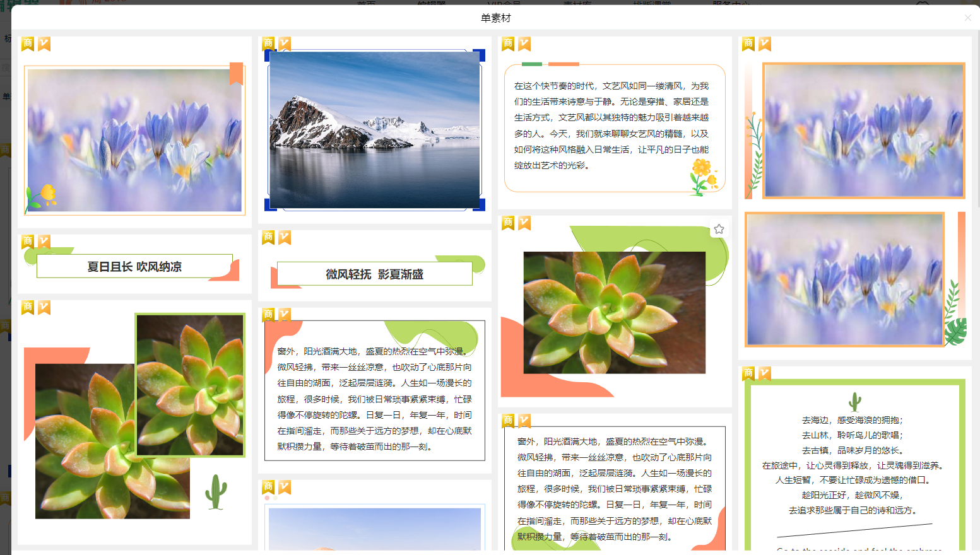Image resolution: width=980 pixels, height=555 pixels.
Task: Click VIP badge on 微风轻抚 title card
Action: point(285,237)
